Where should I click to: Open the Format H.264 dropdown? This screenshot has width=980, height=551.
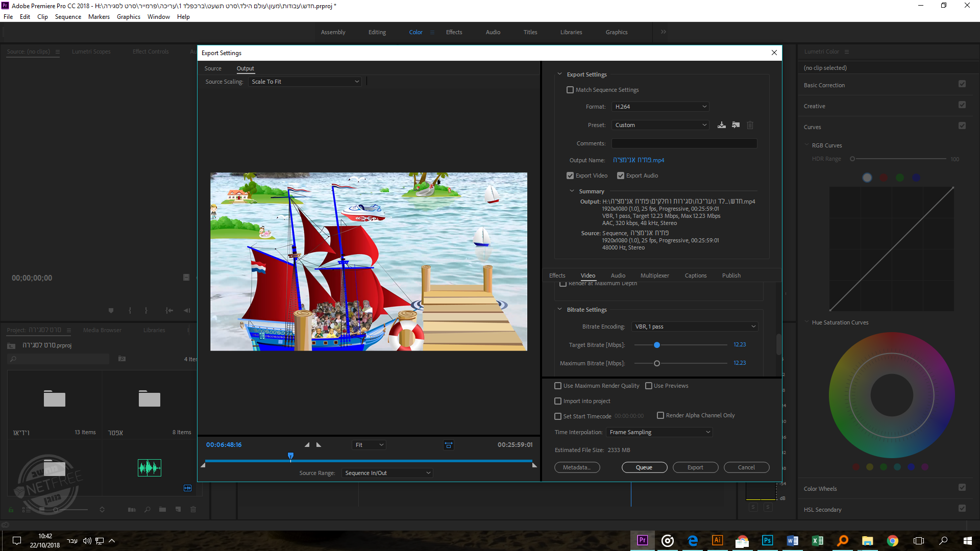pos(660,107)
